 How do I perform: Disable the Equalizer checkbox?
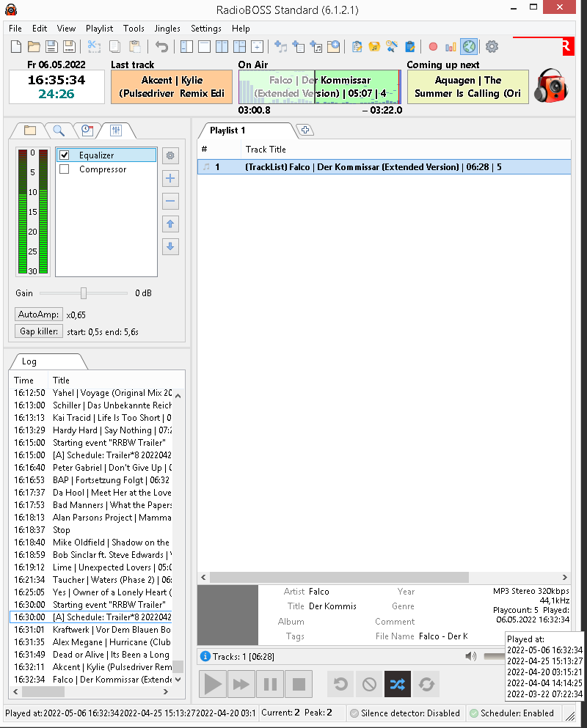(x=65, y=155)
